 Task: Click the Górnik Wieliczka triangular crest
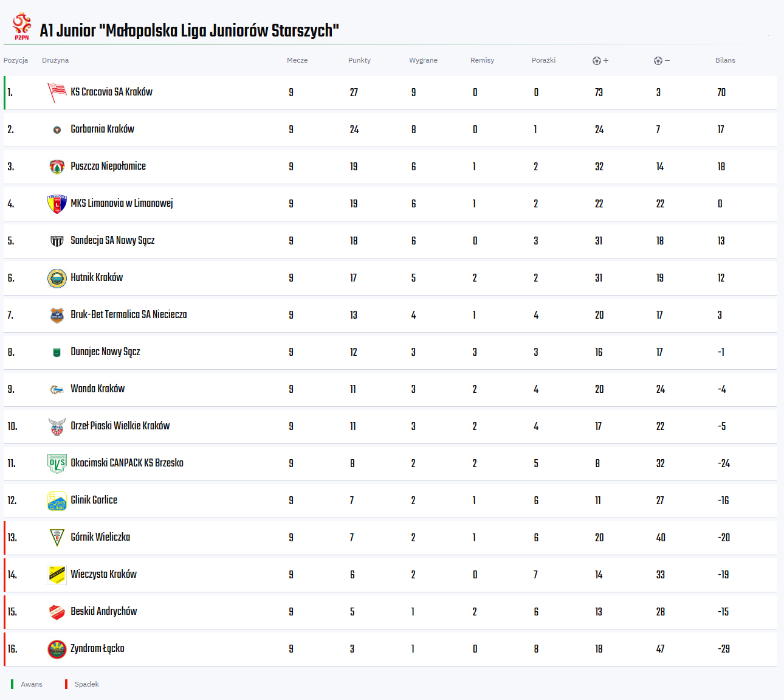tap(57, 538)
